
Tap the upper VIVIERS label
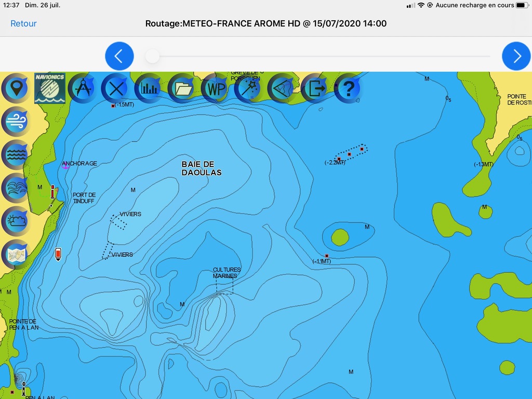pyautogui.click(x=130, y=214)
